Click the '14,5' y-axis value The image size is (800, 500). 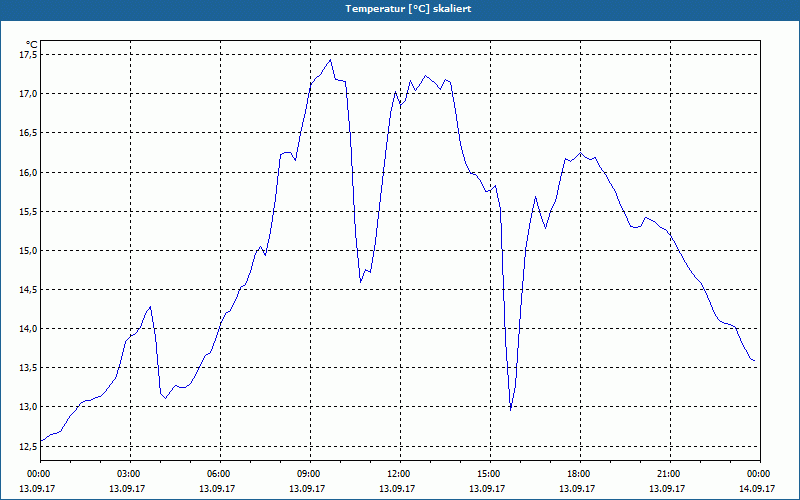click(x=28, y=290)
